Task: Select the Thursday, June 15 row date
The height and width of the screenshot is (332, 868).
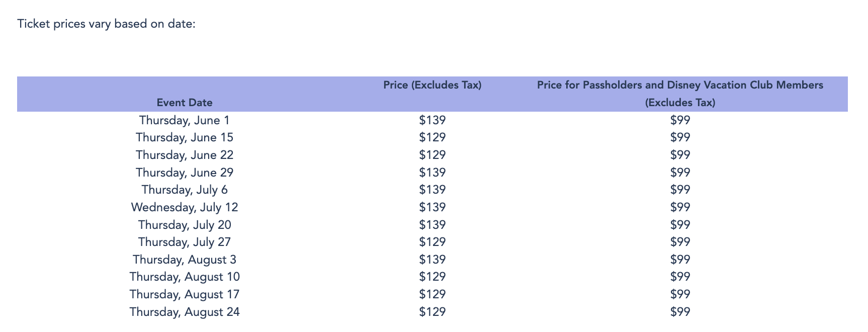Action: click(x=184, y=137)
